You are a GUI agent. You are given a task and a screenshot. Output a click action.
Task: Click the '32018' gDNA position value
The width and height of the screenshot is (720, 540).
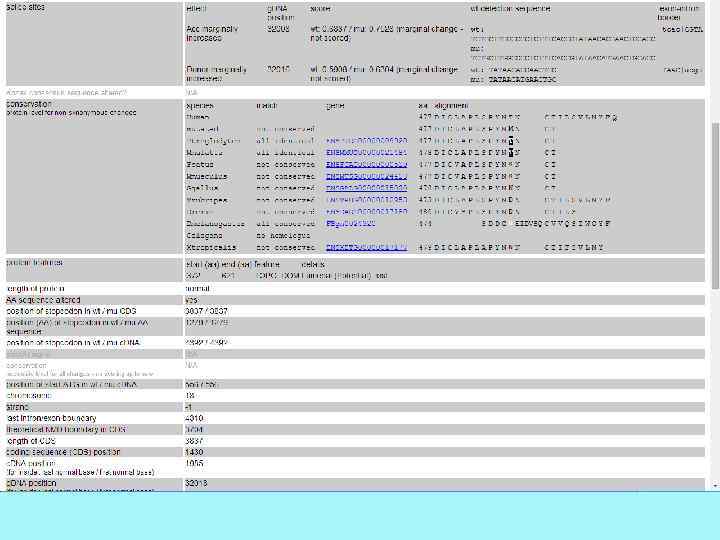click(x=196, y=483)
